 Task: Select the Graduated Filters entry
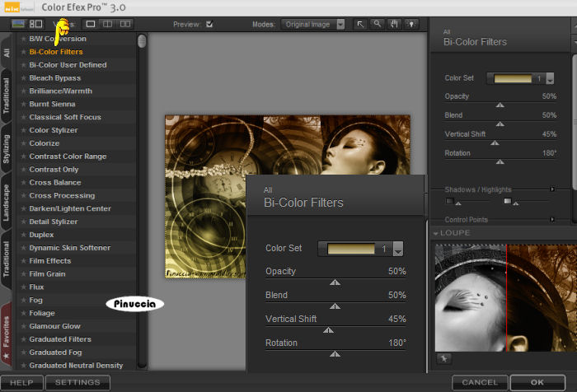tap(60, 339)
